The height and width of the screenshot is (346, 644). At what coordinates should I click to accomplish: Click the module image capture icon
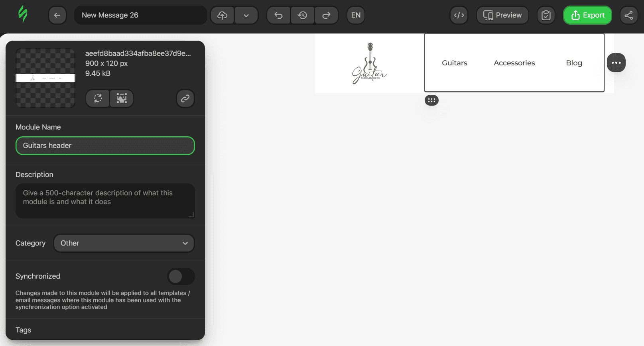click(x=122, y=98)
